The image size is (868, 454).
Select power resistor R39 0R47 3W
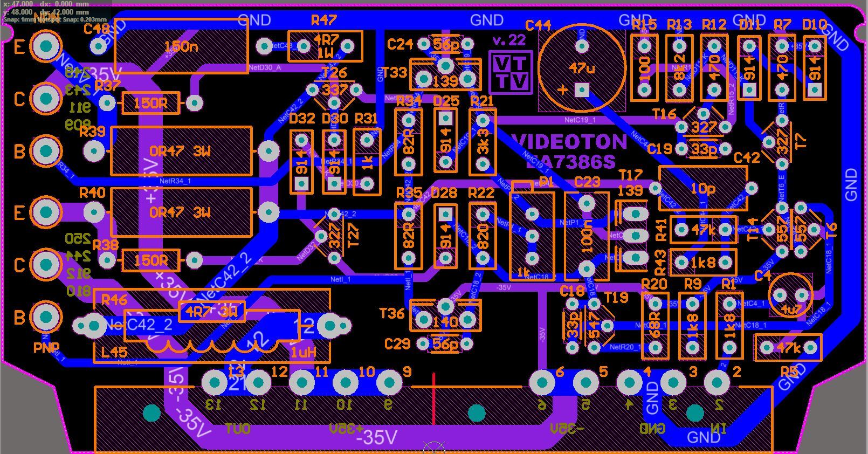point(181,152)
